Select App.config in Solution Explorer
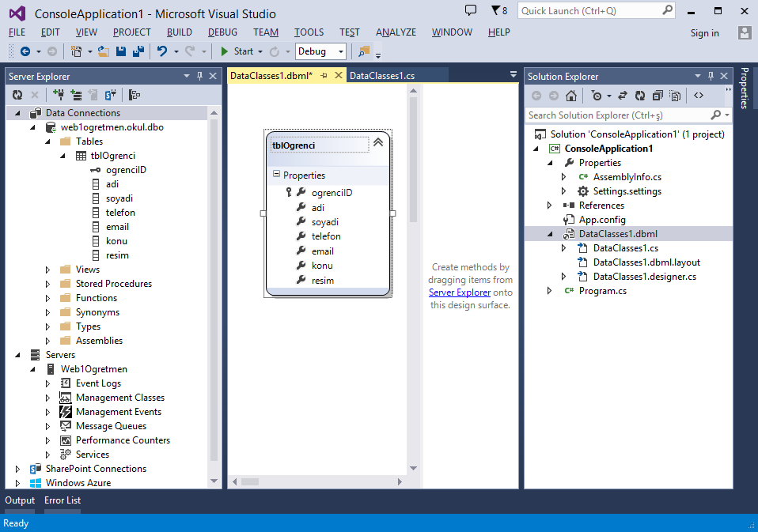The image size is (758, 532). [x=602, y=220]
